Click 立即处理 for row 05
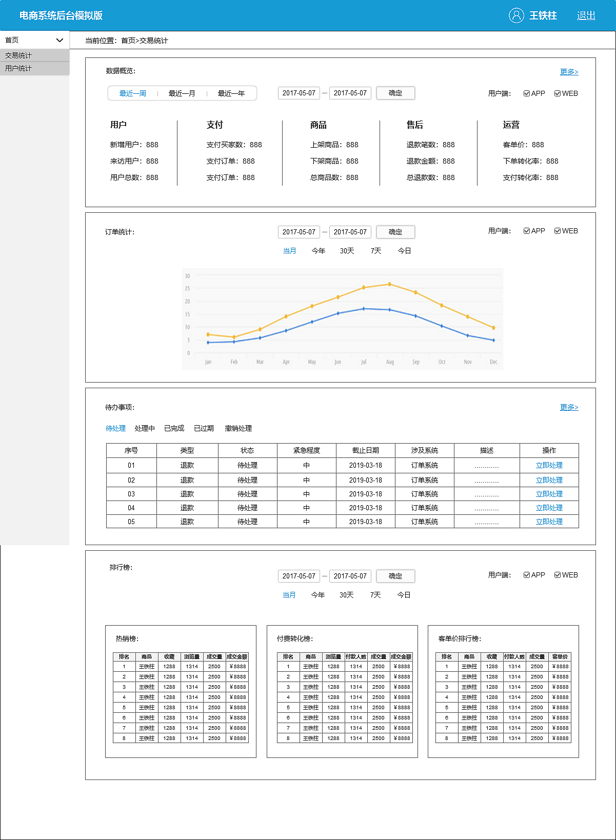The width and height of the screenshot is (616, 840). (549, 522)
